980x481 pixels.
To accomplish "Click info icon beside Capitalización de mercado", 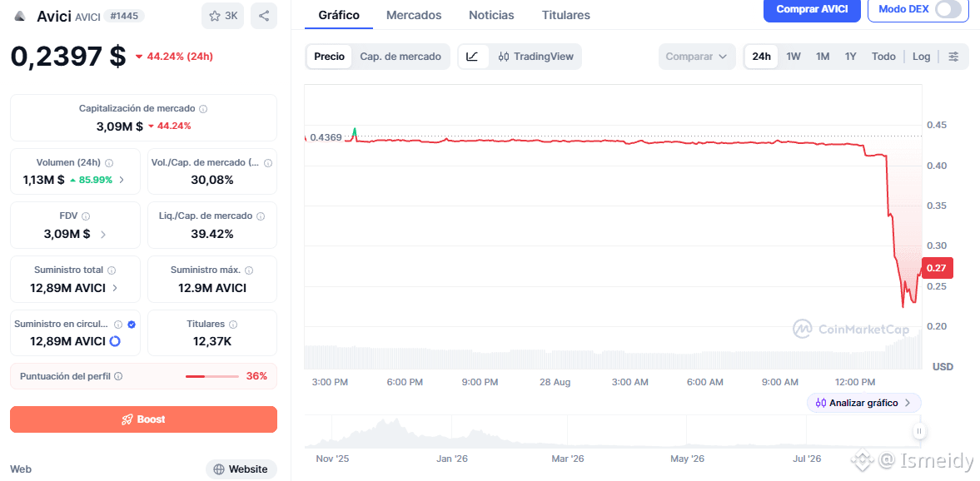I will (203, 109).
